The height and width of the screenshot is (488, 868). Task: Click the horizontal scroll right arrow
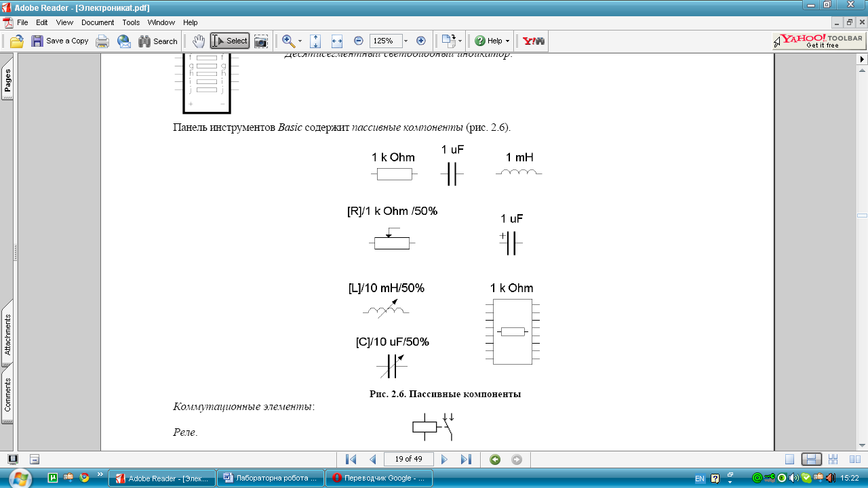click(x=863, y=60)
